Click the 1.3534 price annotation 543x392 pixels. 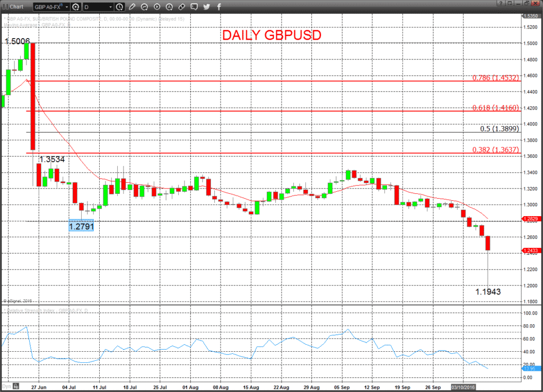tap(51, 159)
